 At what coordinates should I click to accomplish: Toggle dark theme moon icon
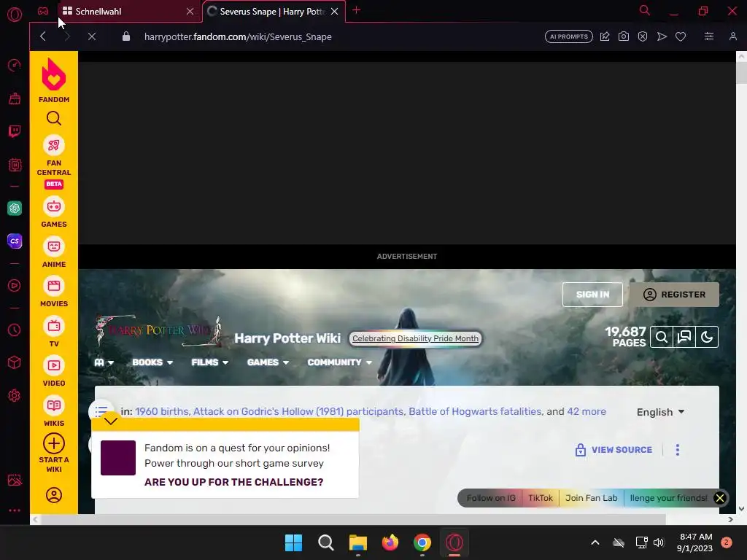(707, 337)
